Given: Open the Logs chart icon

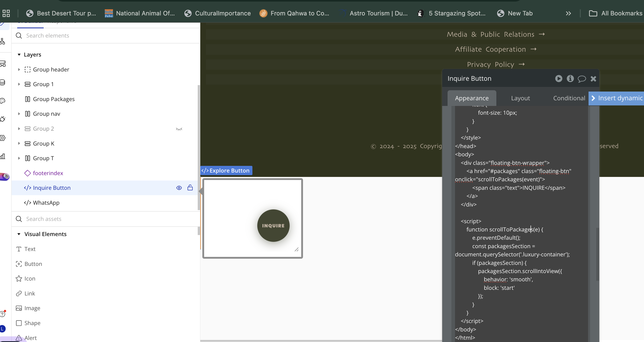Looking at the screenshot, I should [x=3, y=156].
